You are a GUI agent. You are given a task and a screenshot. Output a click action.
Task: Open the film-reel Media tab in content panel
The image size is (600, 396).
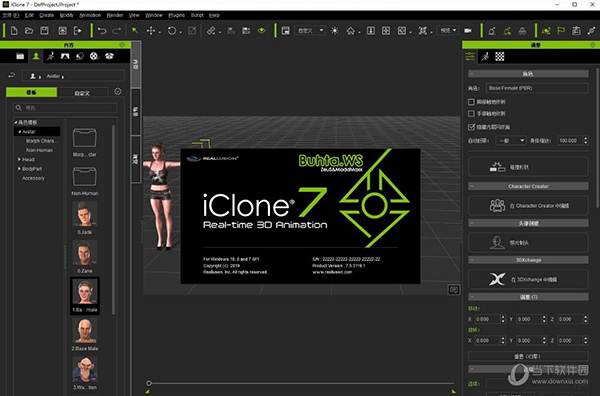[94, 56]
